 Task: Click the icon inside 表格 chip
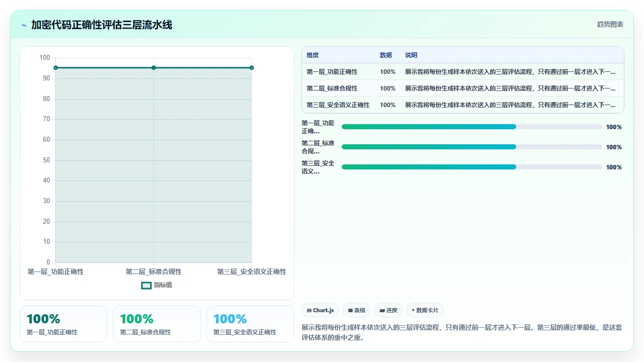[350, 311]
